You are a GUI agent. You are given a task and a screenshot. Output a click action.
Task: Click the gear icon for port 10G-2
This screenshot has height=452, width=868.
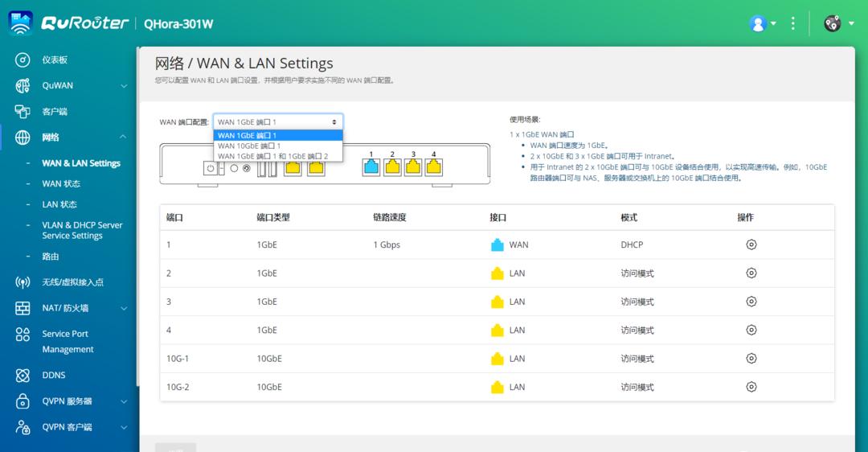point(751,387)
